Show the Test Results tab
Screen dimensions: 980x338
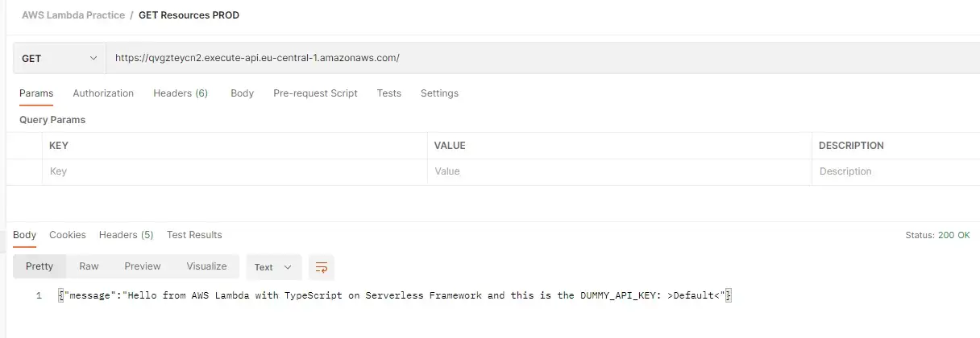(194, 235)
